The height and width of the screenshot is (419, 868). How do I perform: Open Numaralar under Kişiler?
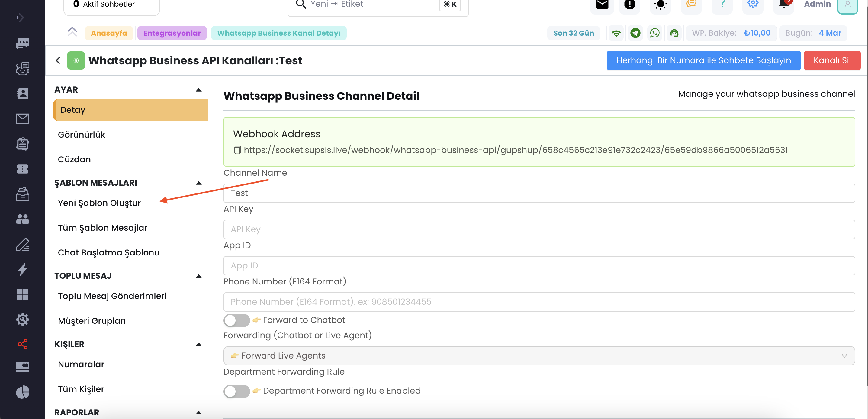click(x=81, y=364)
